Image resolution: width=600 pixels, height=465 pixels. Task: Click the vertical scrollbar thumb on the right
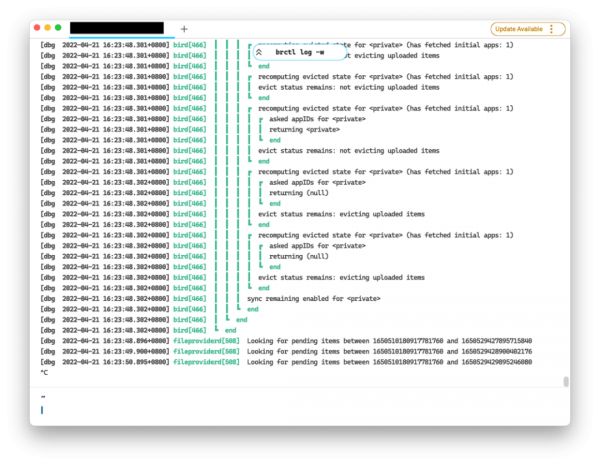tap(565, 381)
